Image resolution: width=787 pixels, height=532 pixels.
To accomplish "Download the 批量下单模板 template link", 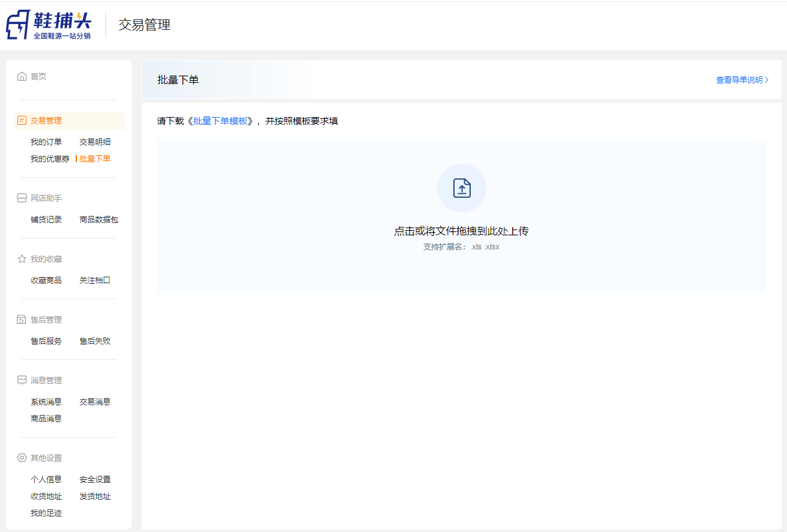I will click(x=221, y=121).
